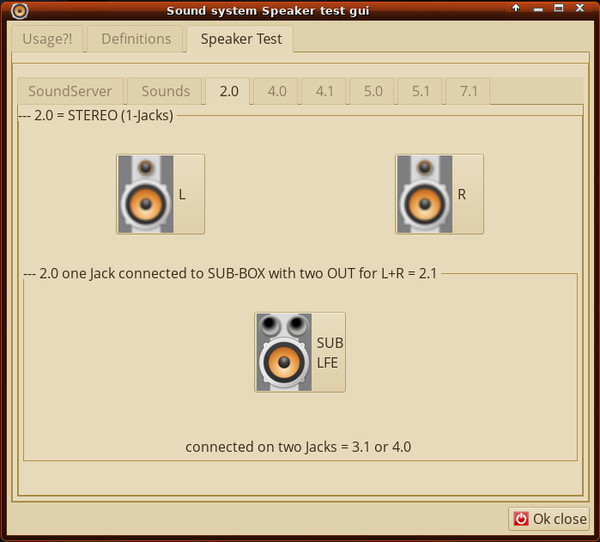Image resolution: width=600 pixels, height=542 pixels.
Task: Show the 4.1 speaker configuration tab
Action: point(325,91)
